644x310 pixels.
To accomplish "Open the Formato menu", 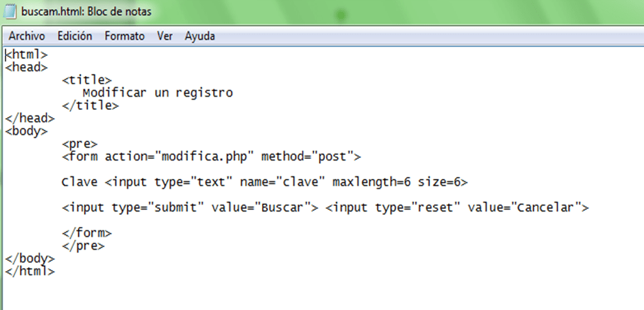I will point(124,36).
